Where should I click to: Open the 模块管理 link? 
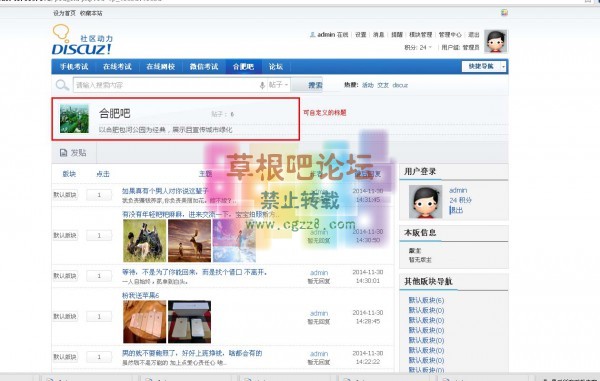[421, 35]
